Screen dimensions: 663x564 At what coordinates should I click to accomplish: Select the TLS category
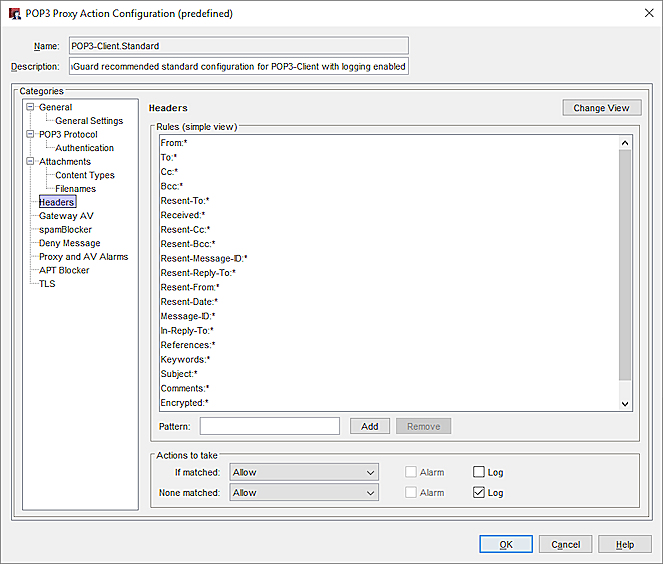point(47,284)
